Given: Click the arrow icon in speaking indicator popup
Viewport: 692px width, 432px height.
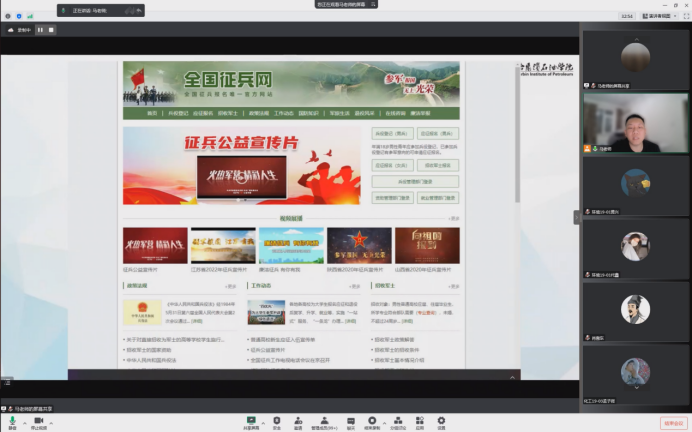Looking at the screenshot, I should click(x=139, y=11).
